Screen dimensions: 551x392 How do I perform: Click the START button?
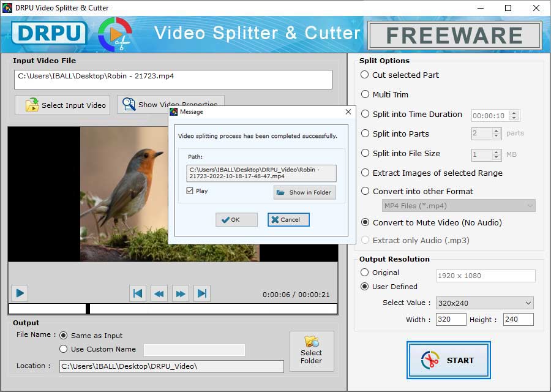pyautogui.click(x=448, y=360)
